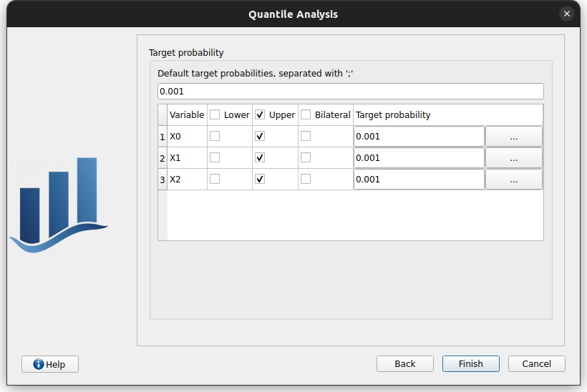This screenshot has height=392, width=587.
Task: Edit target probability field for X2
Action: [x=419, y=179]
